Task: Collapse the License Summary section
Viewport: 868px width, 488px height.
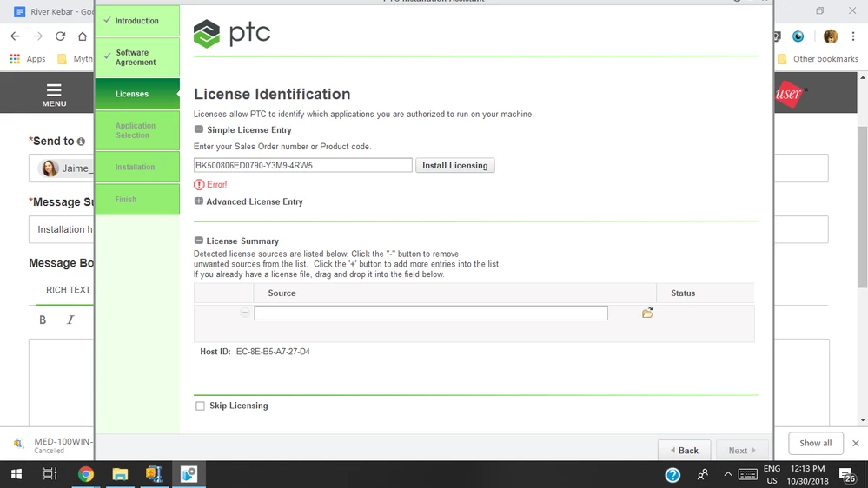Action: click(x=199, y=241)
